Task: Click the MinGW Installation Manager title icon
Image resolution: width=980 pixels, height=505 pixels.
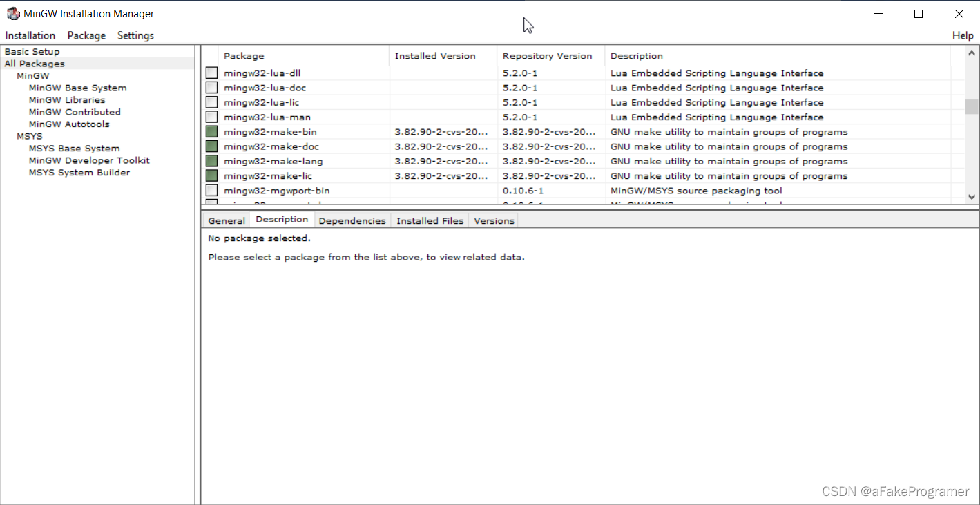Action: click(x=13, y=14)
